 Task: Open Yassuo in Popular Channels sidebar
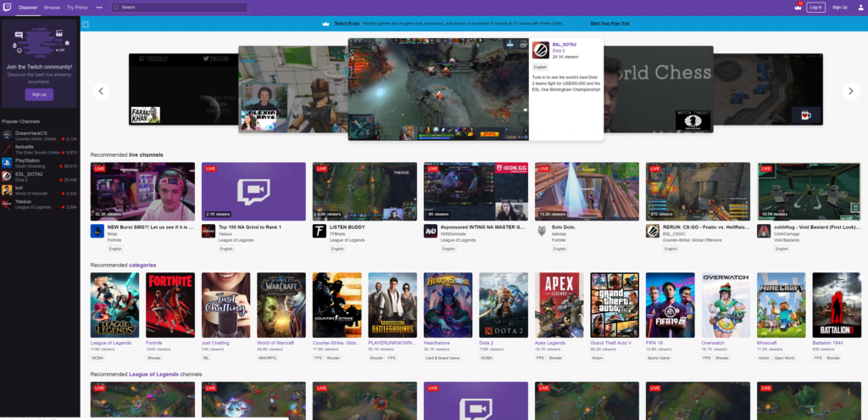click(40, 204)
